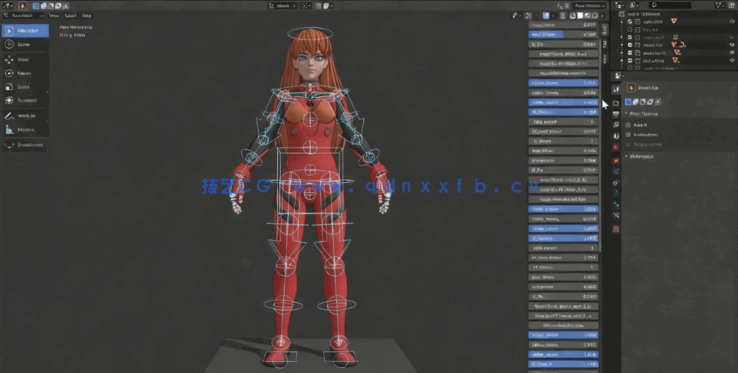Screen dimensions: 738x373
Task: Activate the Annotate tool
Action: pos(25,116)
